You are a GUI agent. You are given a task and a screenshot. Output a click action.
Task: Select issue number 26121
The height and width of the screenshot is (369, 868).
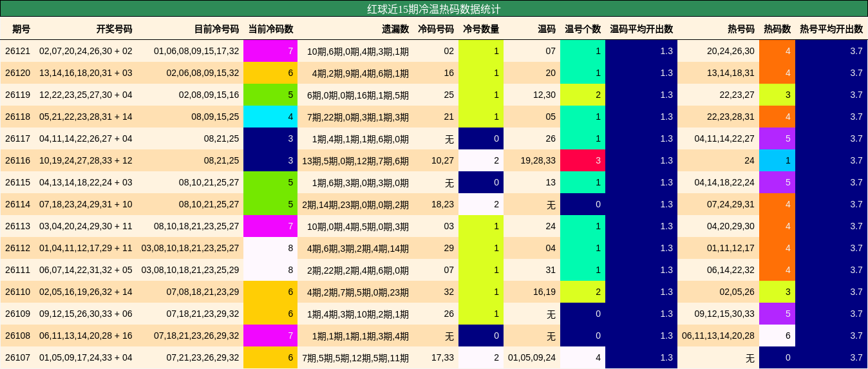click(18, 51)
